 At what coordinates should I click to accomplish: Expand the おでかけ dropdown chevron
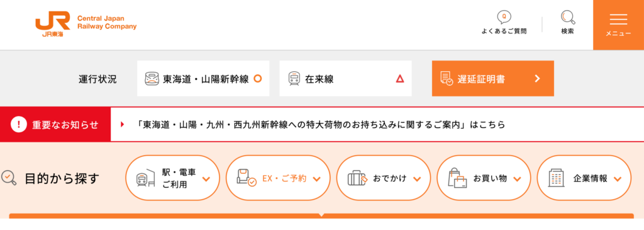click(x=417, y=179)
